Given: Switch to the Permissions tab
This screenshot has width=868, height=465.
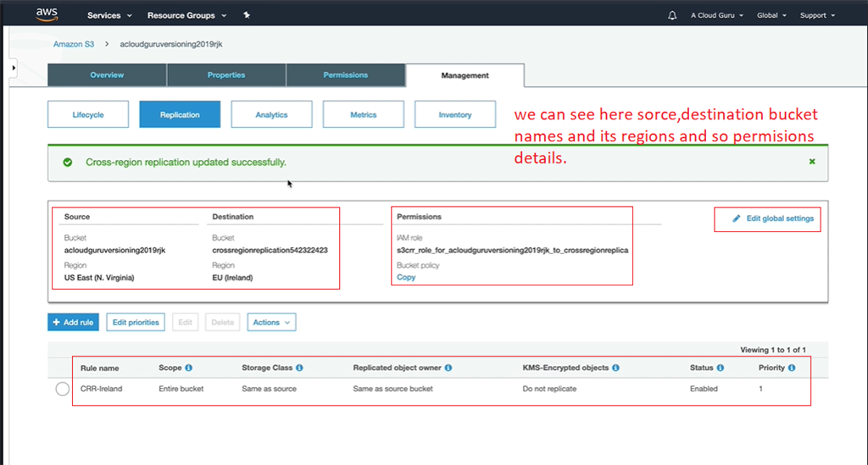Looking at the screenshot, I should click(346, 75).
